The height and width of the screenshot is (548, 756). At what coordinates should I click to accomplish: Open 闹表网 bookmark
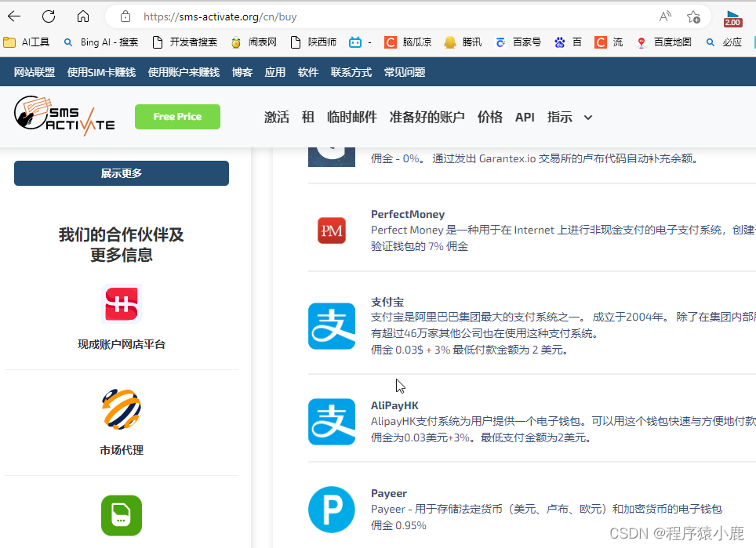tap(254, 42)
